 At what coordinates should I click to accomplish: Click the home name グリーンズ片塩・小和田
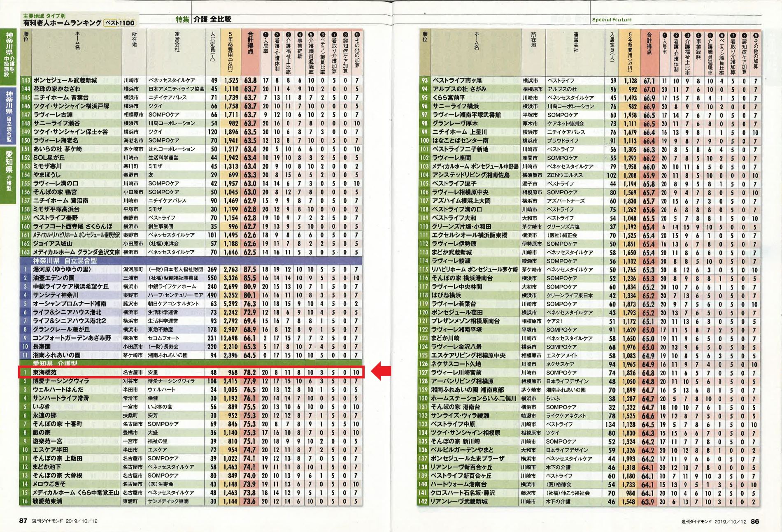(x=462, y=227)
